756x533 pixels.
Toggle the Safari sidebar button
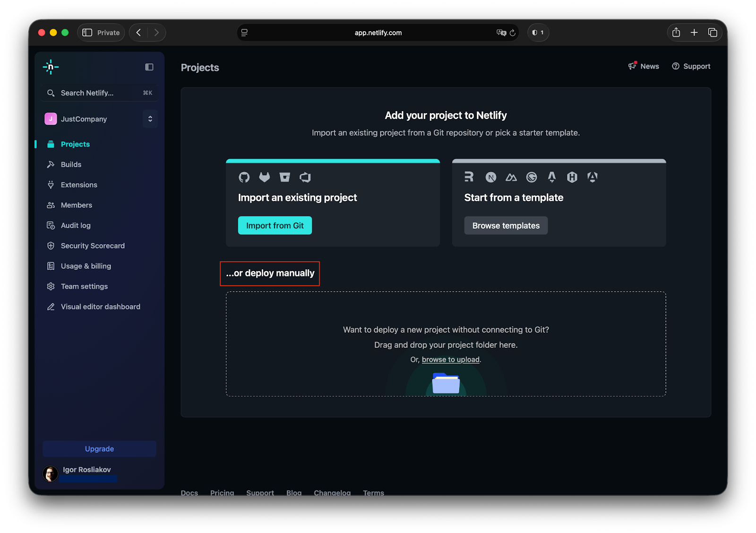(87, 33)
